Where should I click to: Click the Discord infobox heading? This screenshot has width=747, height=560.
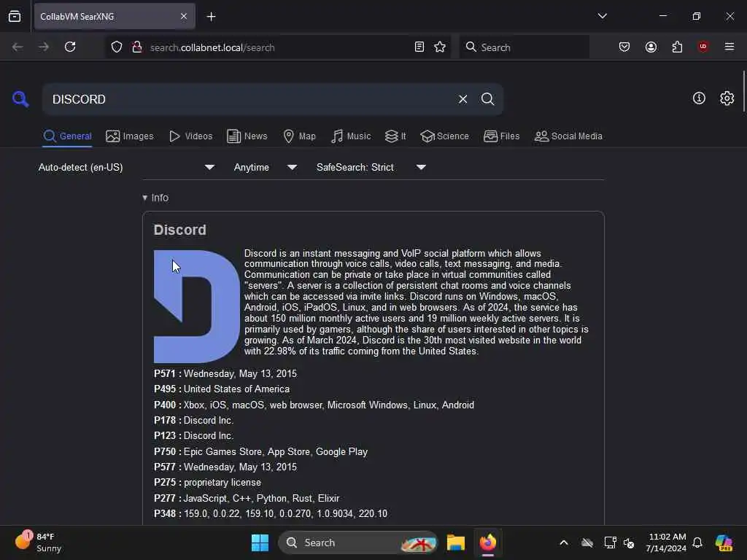(x=179, y=230)
